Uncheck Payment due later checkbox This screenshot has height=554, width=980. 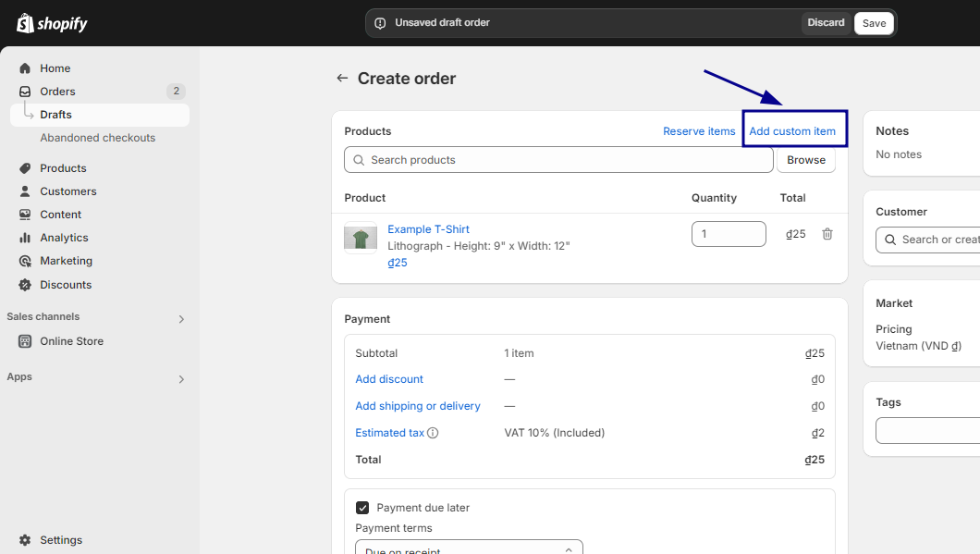coord(362,508)
